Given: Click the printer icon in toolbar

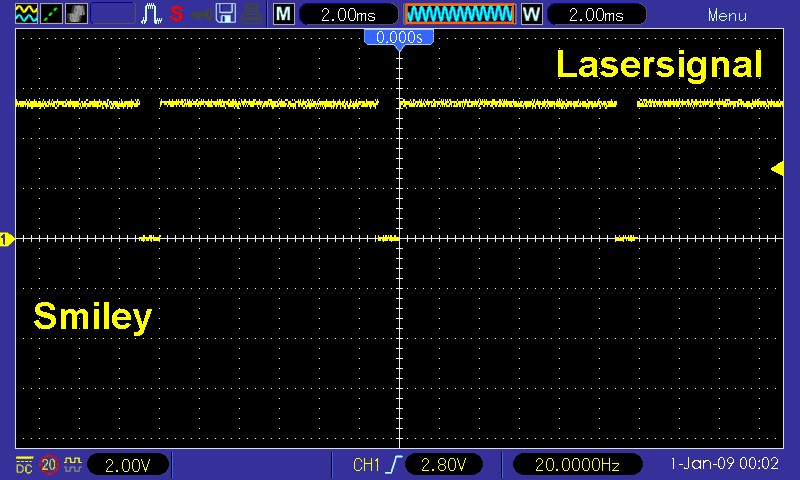Looking at the screenshot, I should (x=251, y=14).
